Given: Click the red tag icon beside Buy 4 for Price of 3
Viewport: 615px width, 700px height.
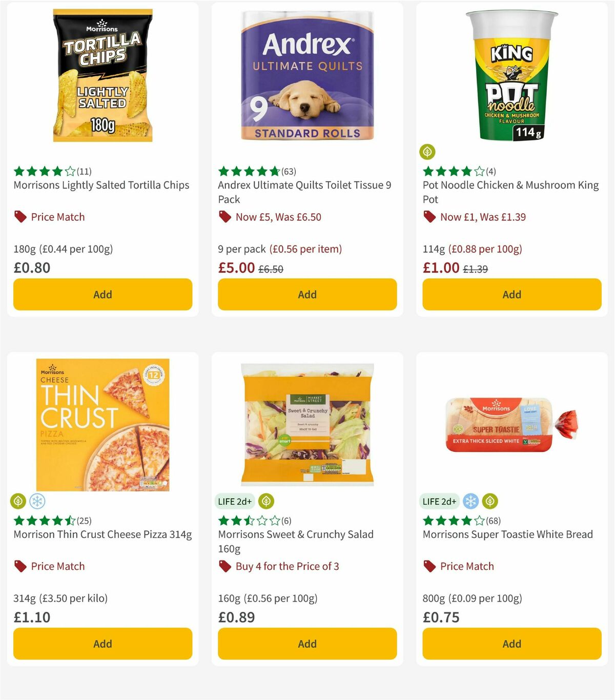Looking at the screenshot, I should click(224, 566).
